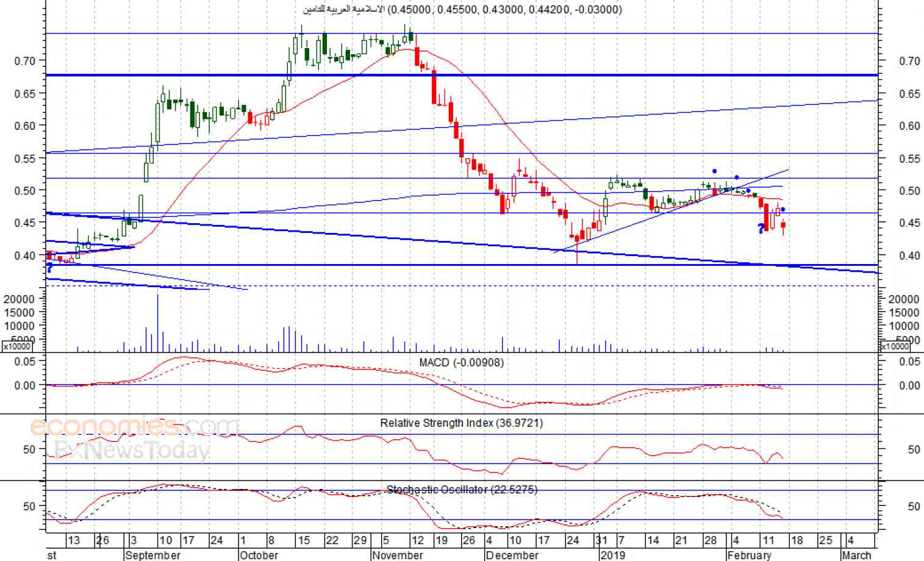Click the November month label
This screenshot has height=561, width=924.
tap(397, 555)
